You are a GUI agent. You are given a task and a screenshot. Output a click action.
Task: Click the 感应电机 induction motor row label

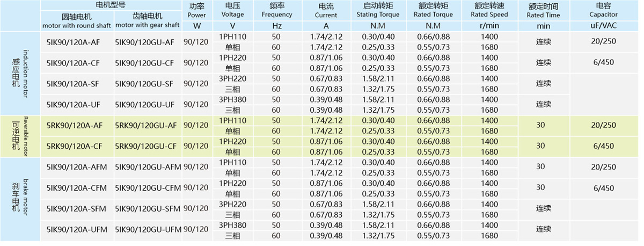tap(20, 73)
